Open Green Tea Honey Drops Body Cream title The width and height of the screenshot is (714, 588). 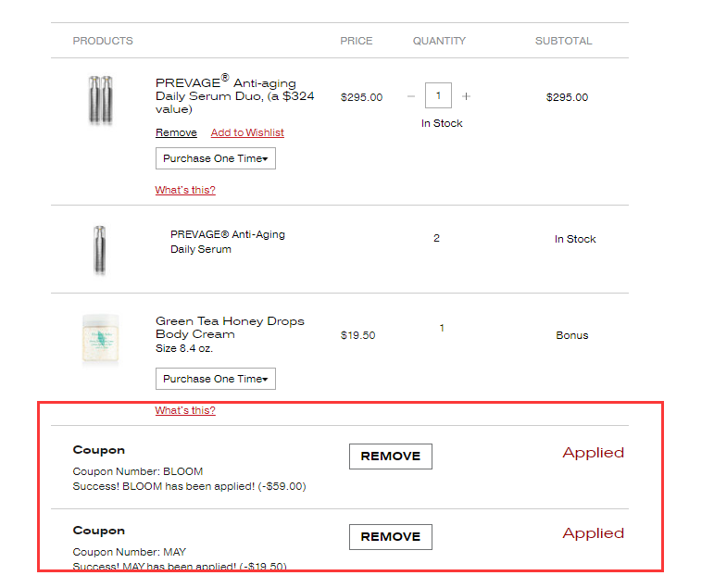tap(230, 328)
